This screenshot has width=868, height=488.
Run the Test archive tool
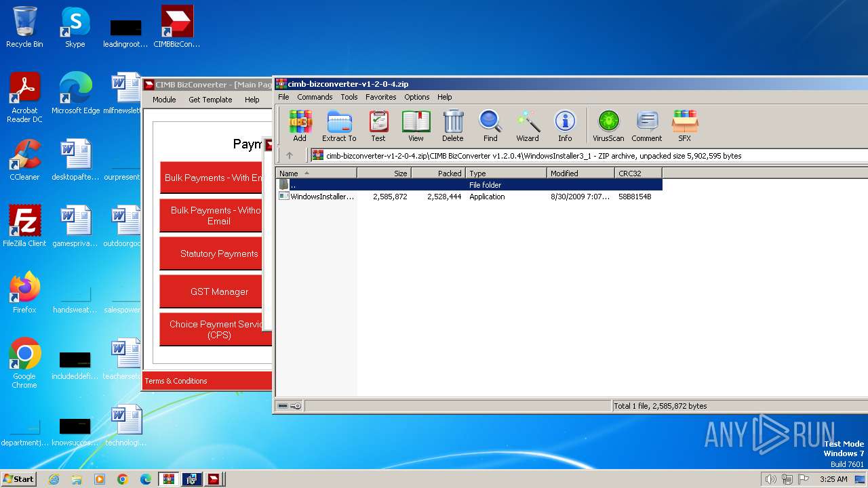(378, 127)
